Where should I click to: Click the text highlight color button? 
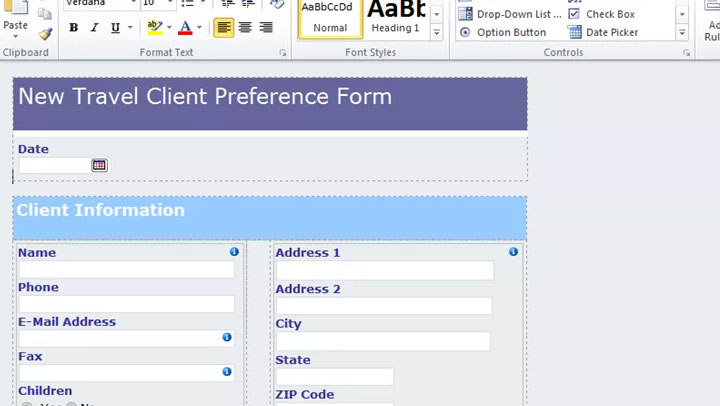pyautogui.click(x=154, y=28)
